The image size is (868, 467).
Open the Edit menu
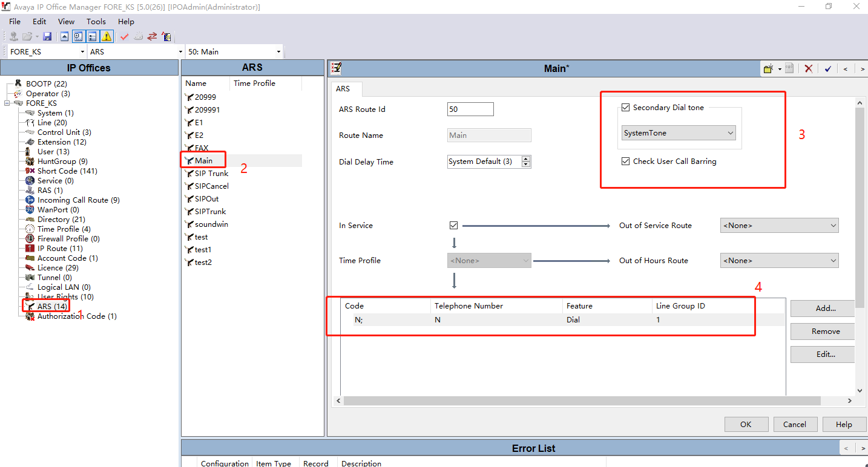point(39,21)
